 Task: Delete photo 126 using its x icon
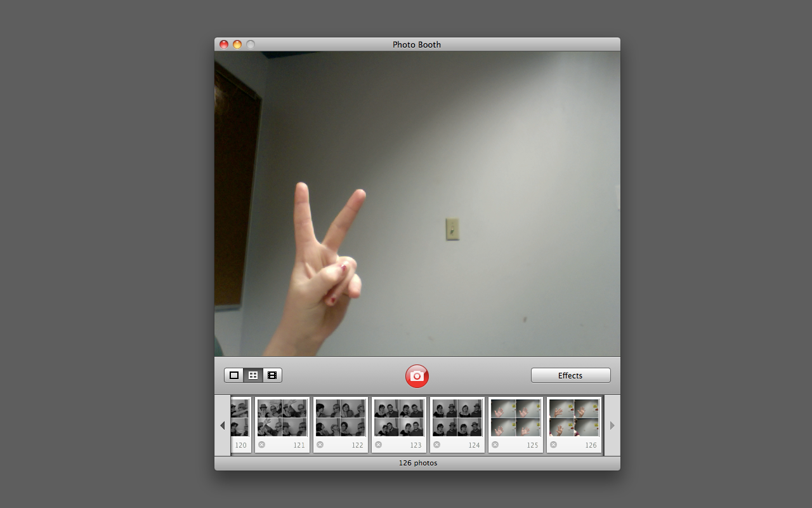point(553,444)
